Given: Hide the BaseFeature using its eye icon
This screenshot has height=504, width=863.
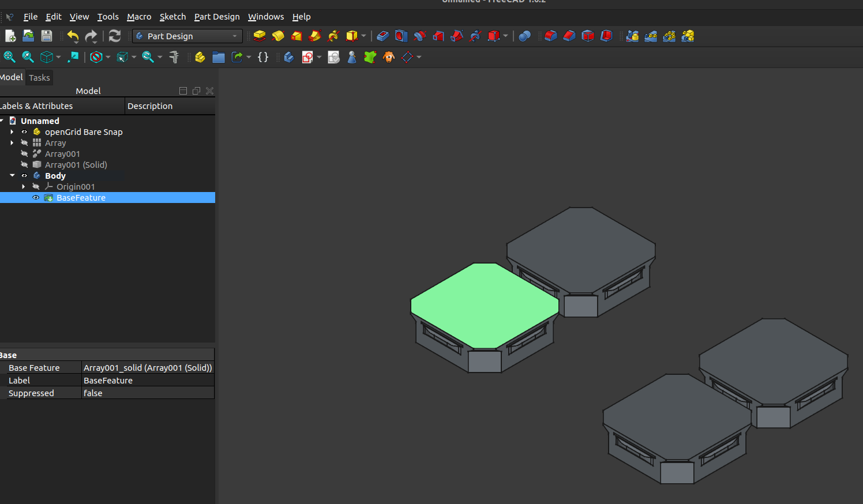Looking at the screenshot, I should point(36,198).
